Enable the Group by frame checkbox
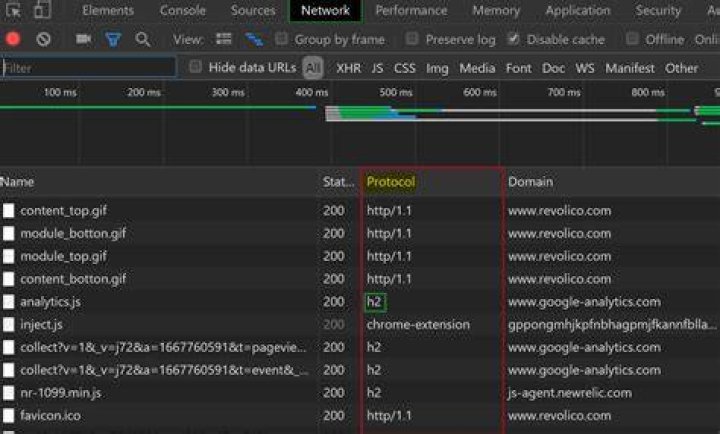The width and height of the screenshot is (720, 434). [x=281, y=39]
